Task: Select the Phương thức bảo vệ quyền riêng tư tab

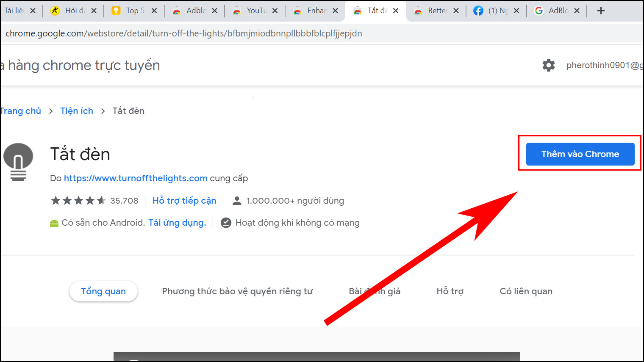Action: coord(237,291)
